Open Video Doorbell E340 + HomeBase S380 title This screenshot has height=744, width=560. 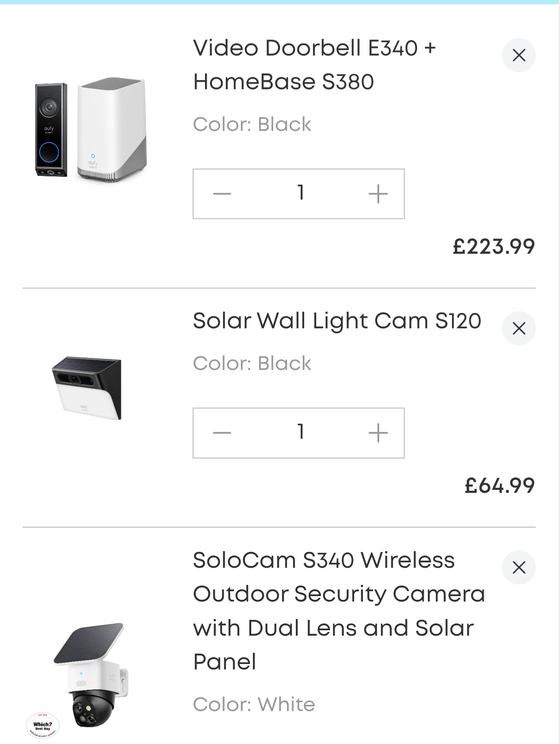point(314,65)
